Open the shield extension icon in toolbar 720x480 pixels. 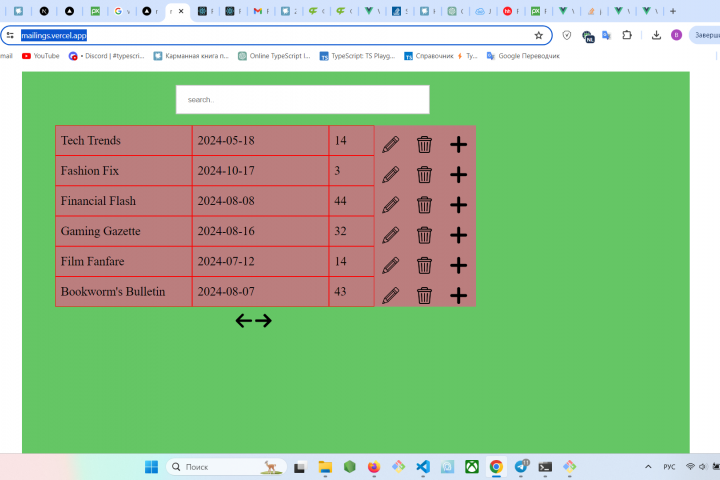[x=567, y=35]
